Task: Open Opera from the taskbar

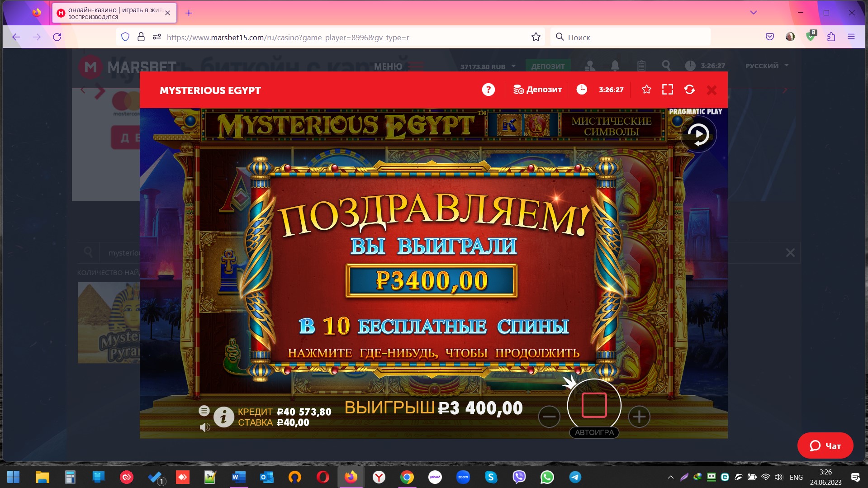Action: (323, 477)
